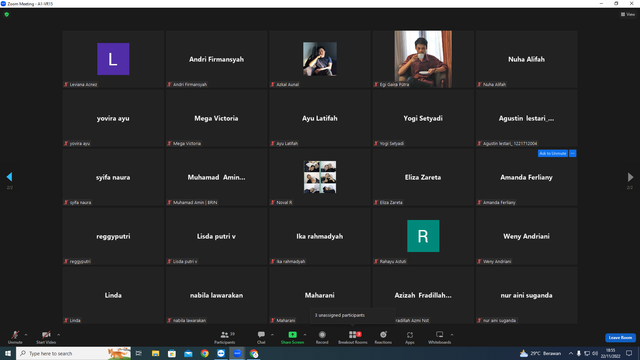
Task: Open Breakout Rooms
Action: pyautogui.click(x=353, y=337)
